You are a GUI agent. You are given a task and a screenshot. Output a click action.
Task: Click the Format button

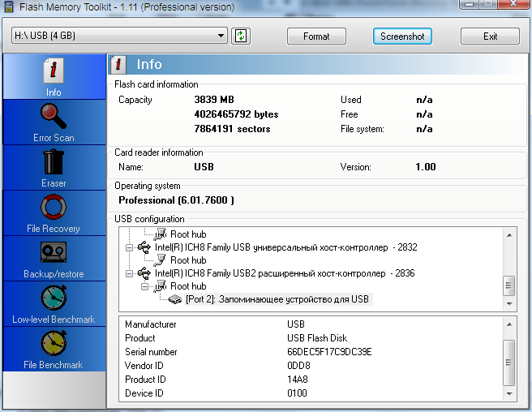click(x=316, y=36)
